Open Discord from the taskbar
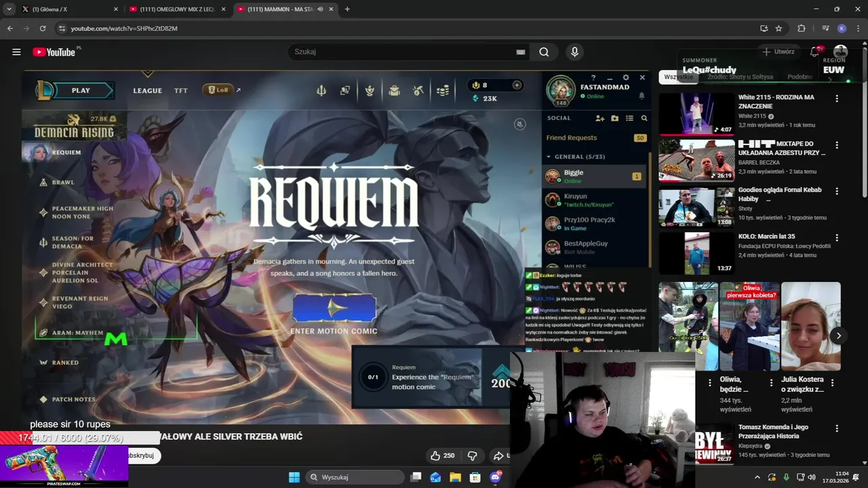 496,477
